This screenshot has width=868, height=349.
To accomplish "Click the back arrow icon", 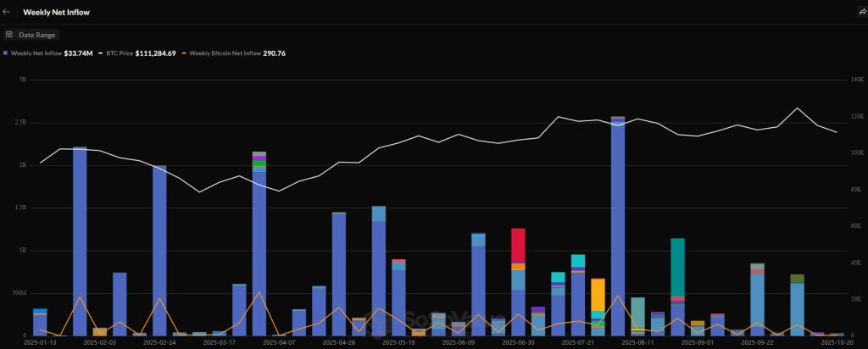I will coord(7,13).
